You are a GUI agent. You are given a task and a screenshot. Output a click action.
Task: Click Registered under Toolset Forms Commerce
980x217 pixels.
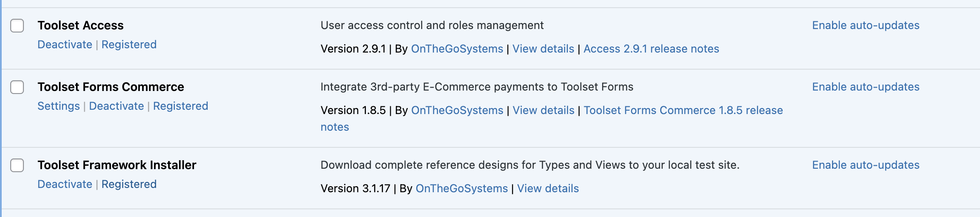(180, 106)
